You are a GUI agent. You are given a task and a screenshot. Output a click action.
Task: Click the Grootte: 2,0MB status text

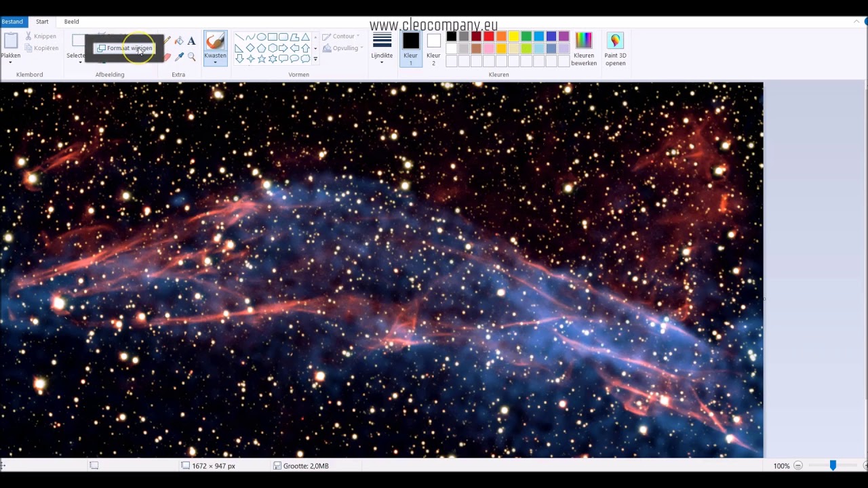(x=306, y=466)
